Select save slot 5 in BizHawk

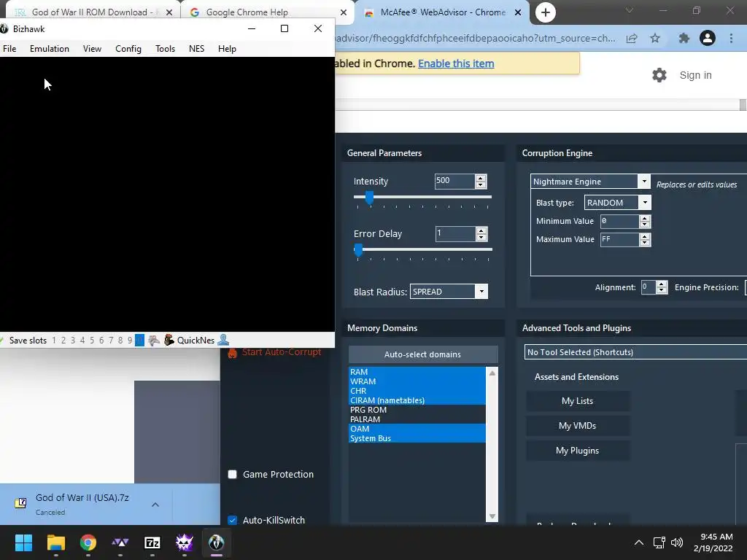92,340
